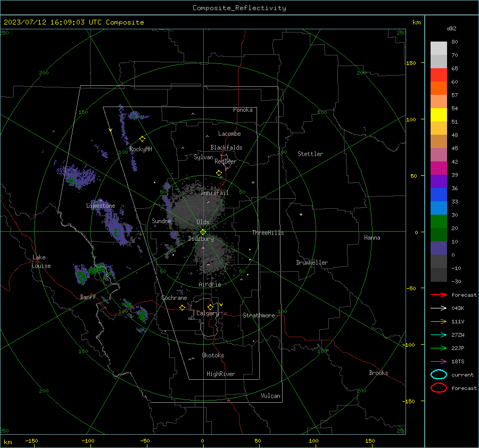Click the RedDeer city label
479x448 pixels.
(226, 161)
